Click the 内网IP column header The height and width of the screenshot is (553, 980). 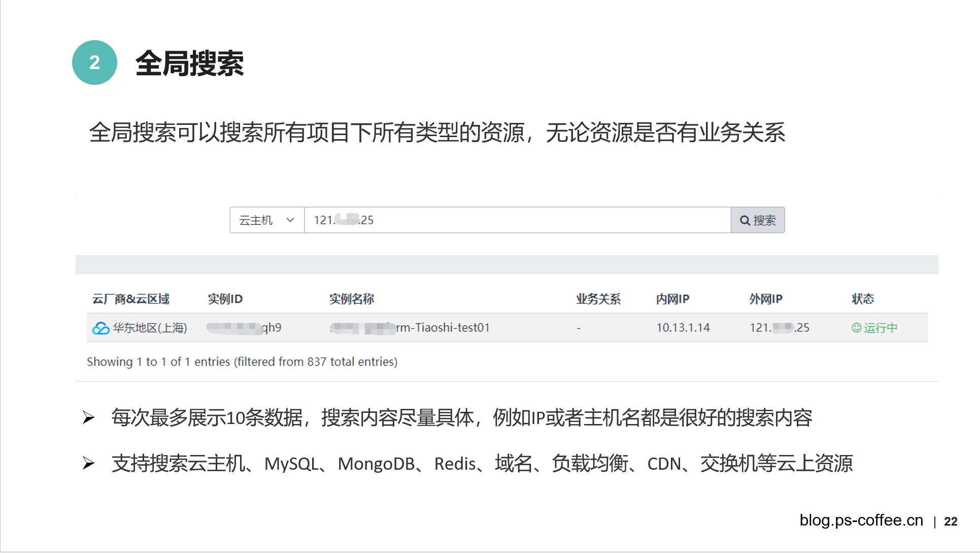pyautogui.click(x=672, y=299)
